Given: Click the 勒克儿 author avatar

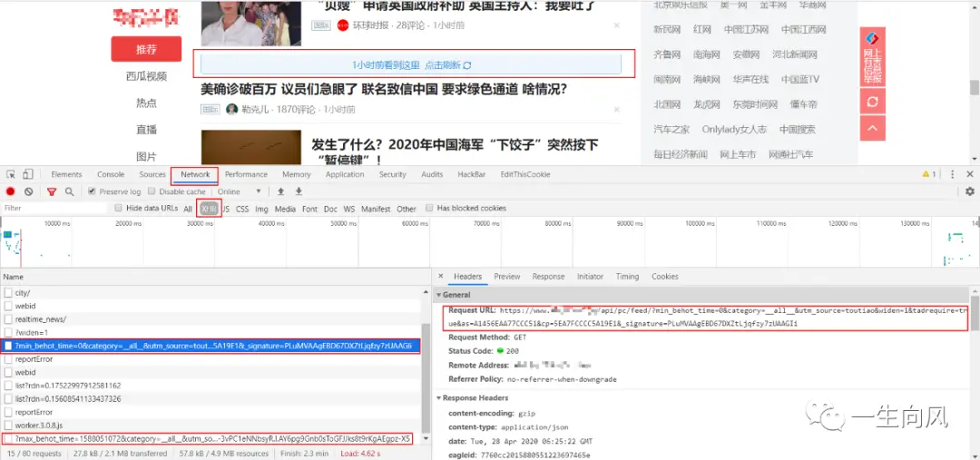Looking at the screenshot, I should click(x=232, y=110).
